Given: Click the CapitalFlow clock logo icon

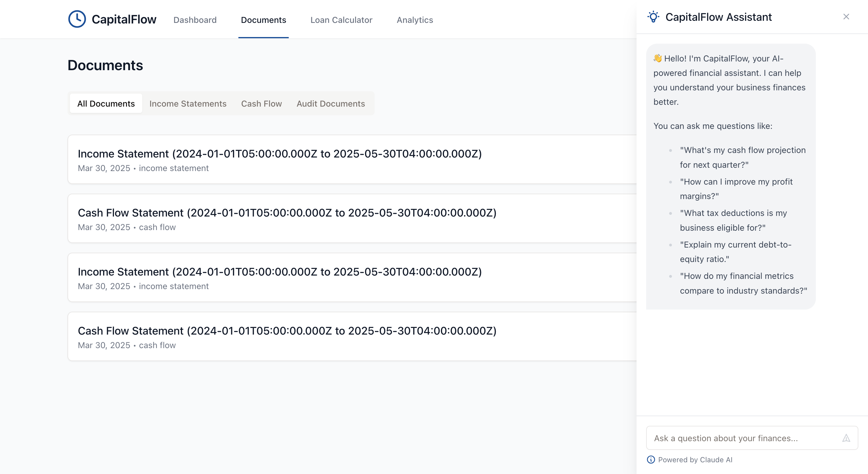Looking at the screenshot, I should [77, 19].
